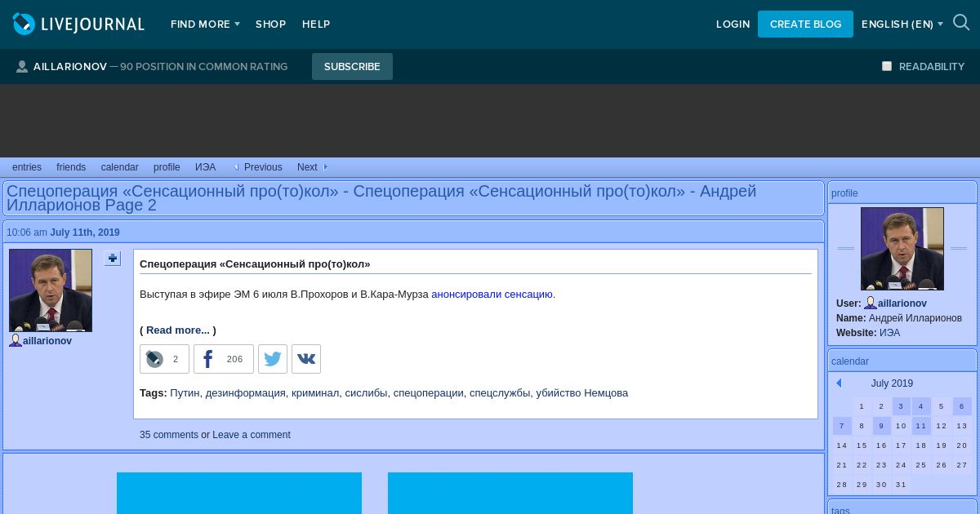Open the сислибы tag

tap(366, 393)
